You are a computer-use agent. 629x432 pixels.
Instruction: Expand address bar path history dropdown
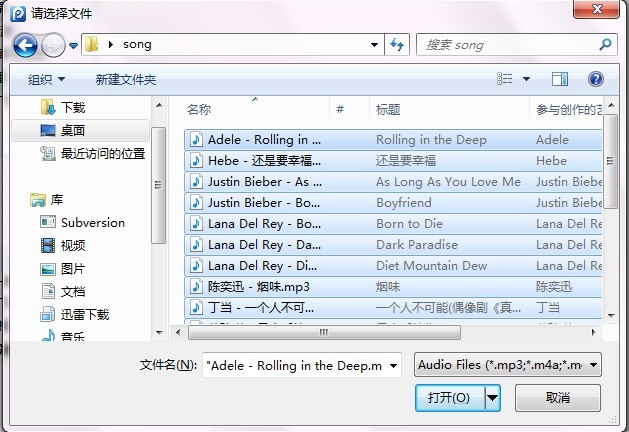[374, 45]
